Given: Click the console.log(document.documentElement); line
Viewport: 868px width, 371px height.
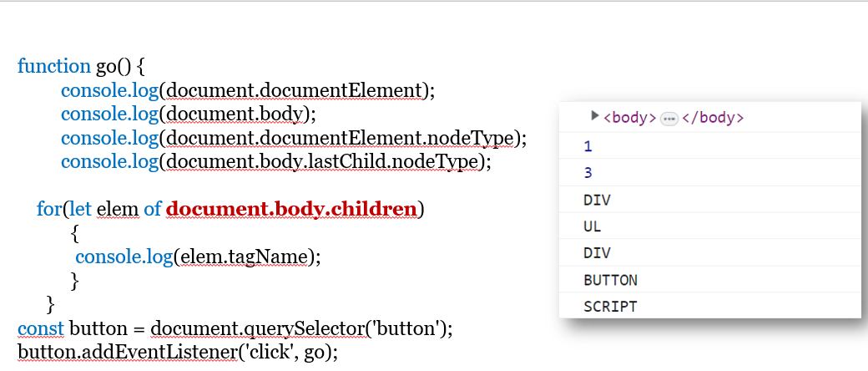Looking at the screenshot, I should click(248, 90).
